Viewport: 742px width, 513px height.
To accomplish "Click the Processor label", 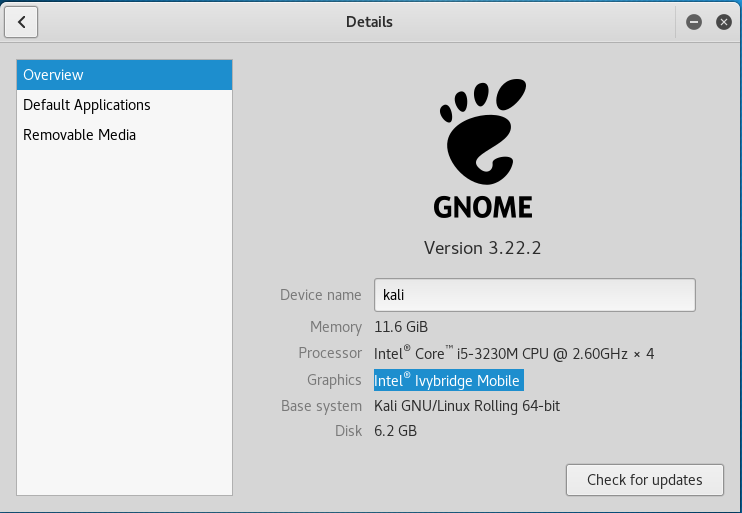I will coord(330,353).
